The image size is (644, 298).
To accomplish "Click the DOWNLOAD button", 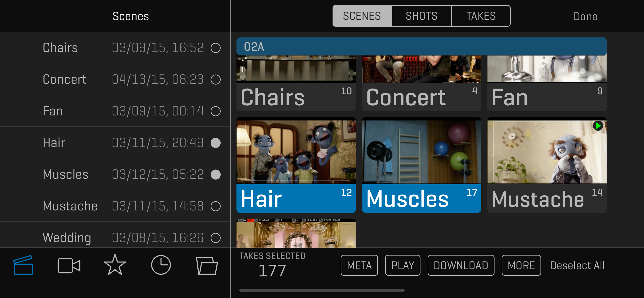I will pos(461,265).
